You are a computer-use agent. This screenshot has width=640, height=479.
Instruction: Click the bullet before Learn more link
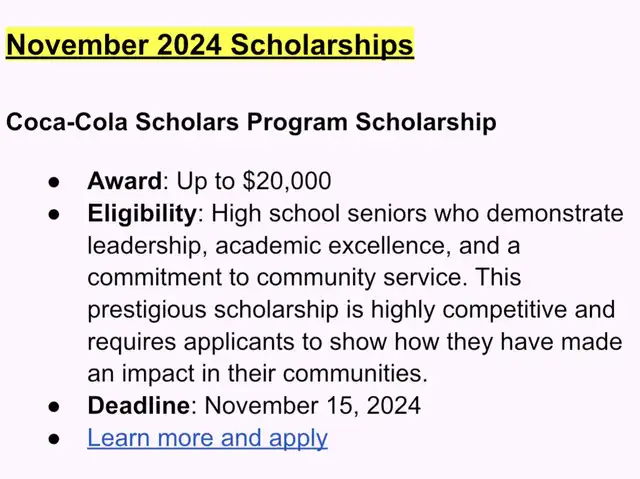54,439
